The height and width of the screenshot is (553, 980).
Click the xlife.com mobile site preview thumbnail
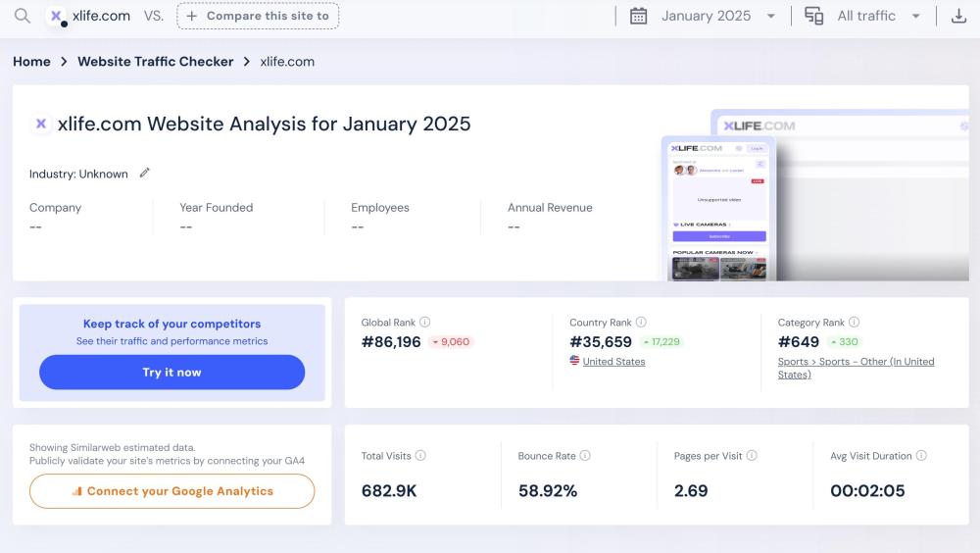tap(718, 208)
